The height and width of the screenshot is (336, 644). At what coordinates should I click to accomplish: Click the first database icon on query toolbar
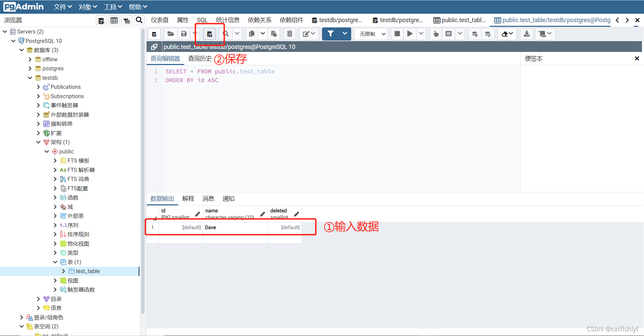click(x=154, y=34)
